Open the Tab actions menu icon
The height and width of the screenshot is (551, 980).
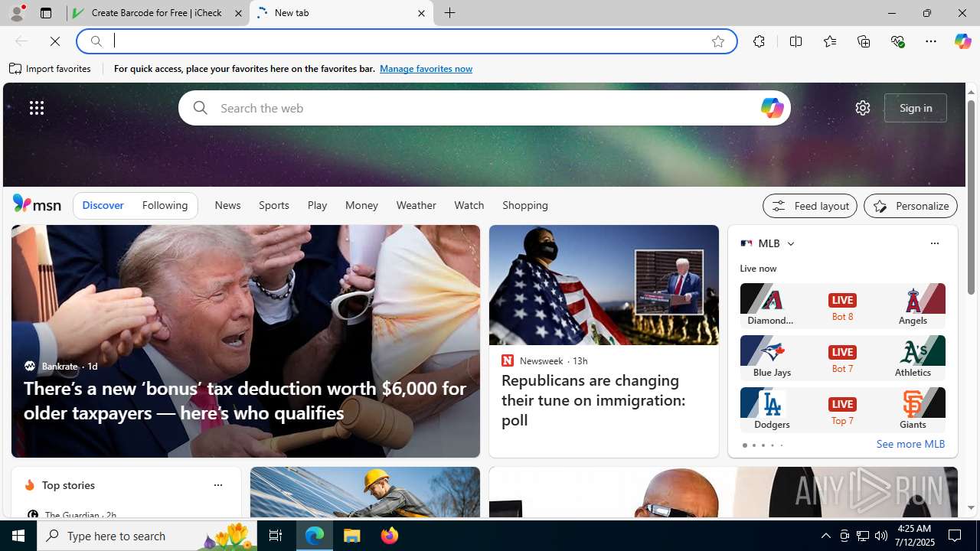point(46,13)
